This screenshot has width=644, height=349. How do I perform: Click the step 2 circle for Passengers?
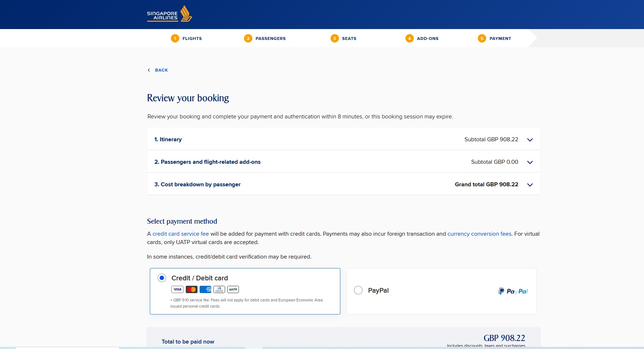pos(248,38)
